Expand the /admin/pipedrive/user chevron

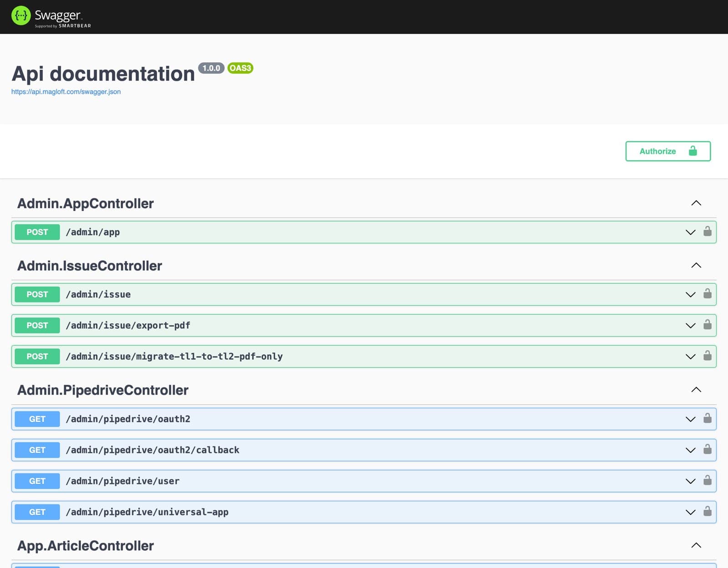tap(690, 481)
